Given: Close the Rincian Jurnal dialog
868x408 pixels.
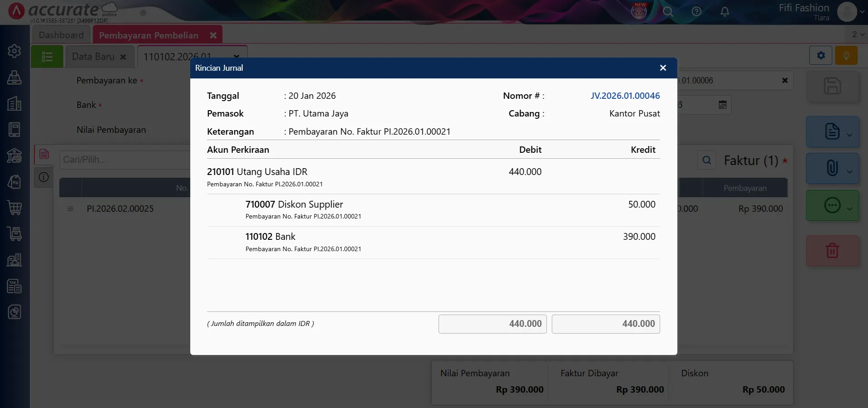Looking at the screenshot, I should coord(663,68).
